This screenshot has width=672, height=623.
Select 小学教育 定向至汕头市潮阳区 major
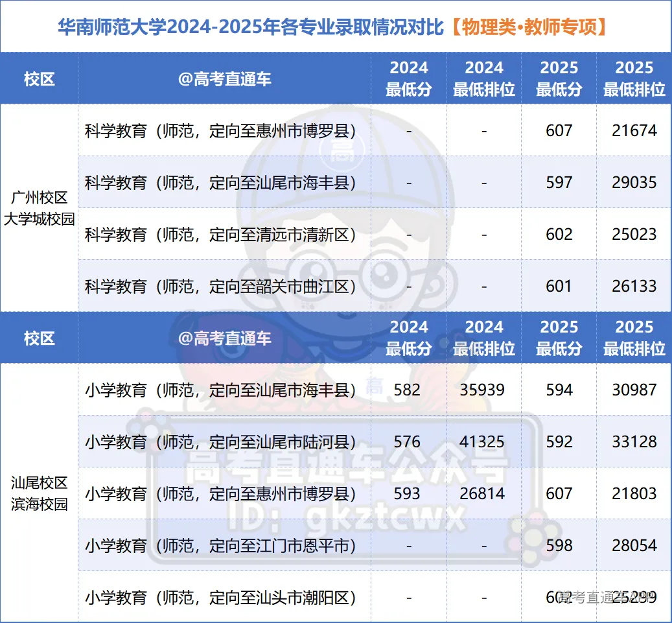221,597
